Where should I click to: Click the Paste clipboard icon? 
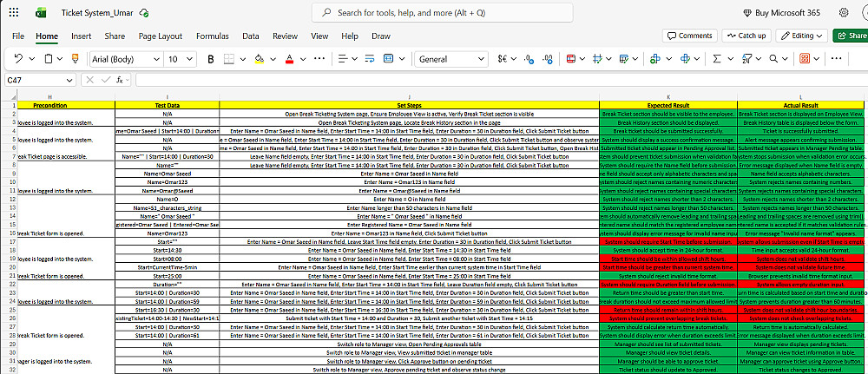[x=49, y=59]
